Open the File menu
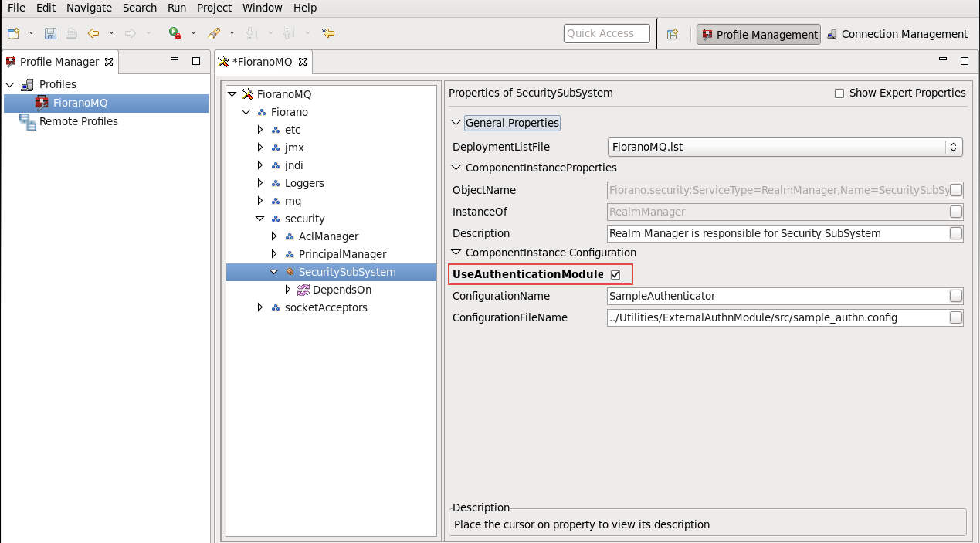Image resolution: width=980 pixels, height=543 pixels. [16, 8]
